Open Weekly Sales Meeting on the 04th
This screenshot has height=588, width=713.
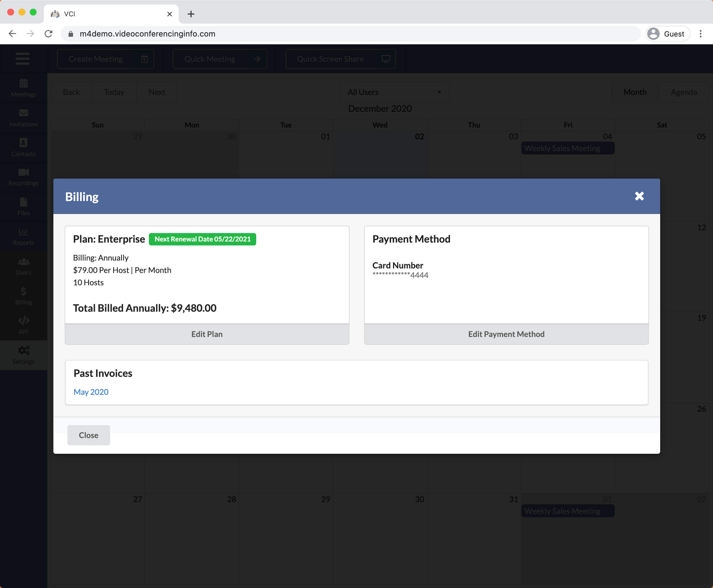point(568,148)
